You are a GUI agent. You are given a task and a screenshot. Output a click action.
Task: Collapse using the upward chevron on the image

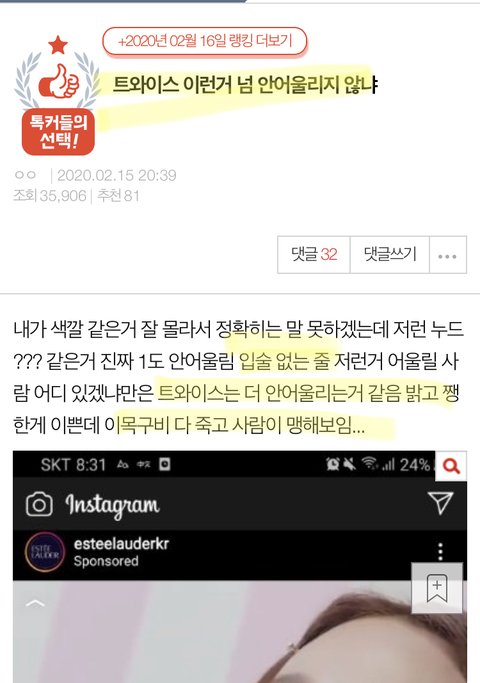click(35, 603)
